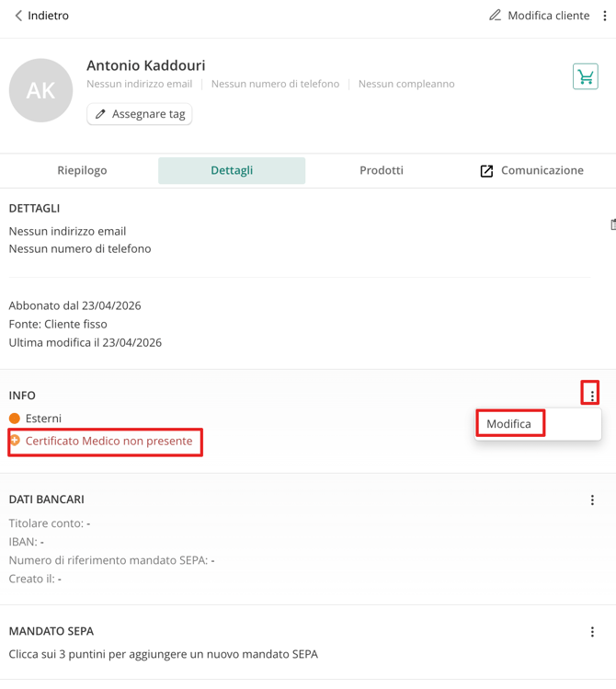Click Certificato Medico non presente warning

(x=108, y=442)
